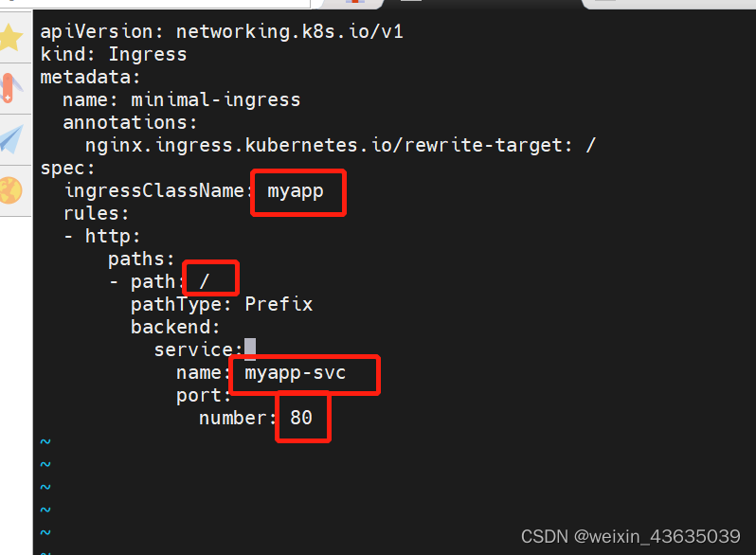Open the red Swiss-knife Tools icon
The height and width of the screenshot is (555, 756).
(x=9, y=88)
